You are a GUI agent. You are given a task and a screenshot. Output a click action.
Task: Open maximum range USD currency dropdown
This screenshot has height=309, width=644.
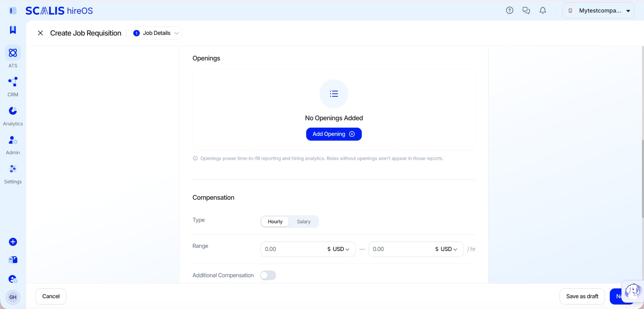[446, 249]
